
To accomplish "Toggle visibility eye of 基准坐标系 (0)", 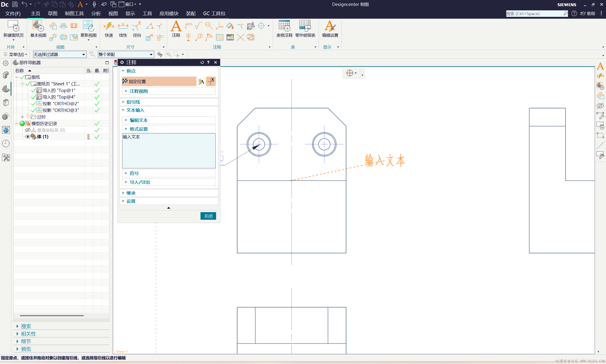I will [28, 130].
